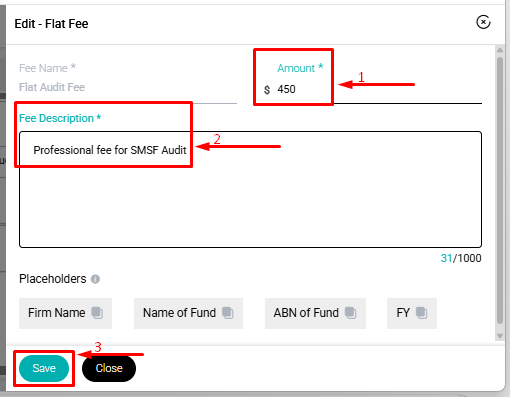Screen dimensions: 510x397
Task: Click the dialog vertical scrollbar thumb
Action: pos(500,191)
